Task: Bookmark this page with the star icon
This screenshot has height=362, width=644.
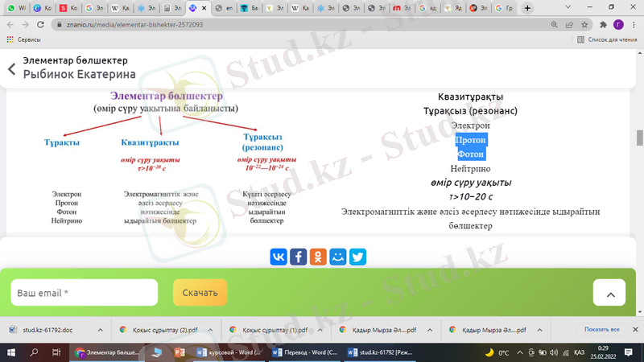Action: 584,25
